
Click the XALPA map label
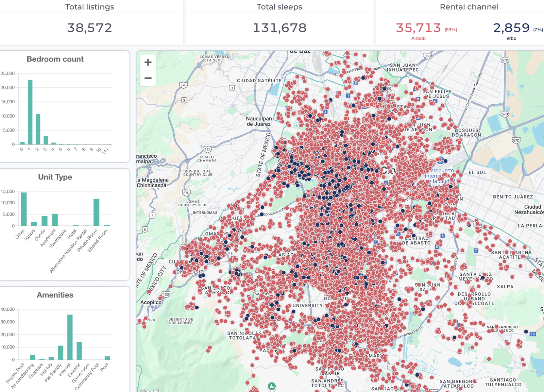click(x=505, y=287)
